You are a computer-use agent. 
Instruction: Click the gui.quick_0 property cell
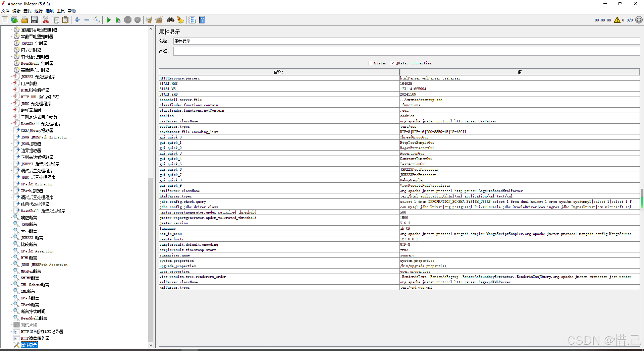coord(279,137)
